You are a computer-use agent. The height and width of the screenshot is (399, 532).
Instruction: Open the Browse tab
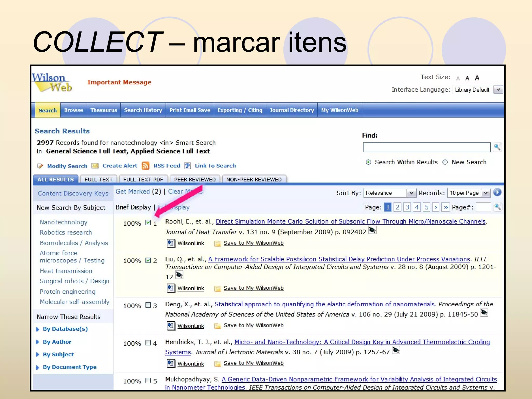tap(74, 110)
